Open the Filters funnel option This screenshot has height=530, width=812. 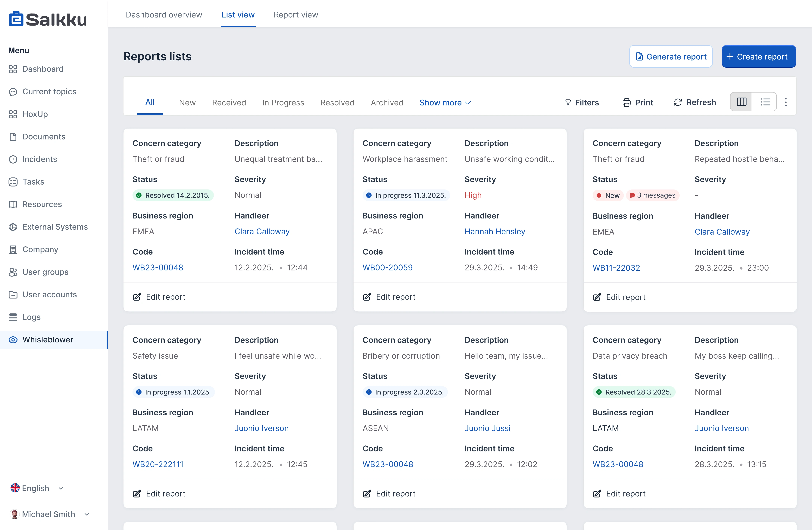point(581,103)
